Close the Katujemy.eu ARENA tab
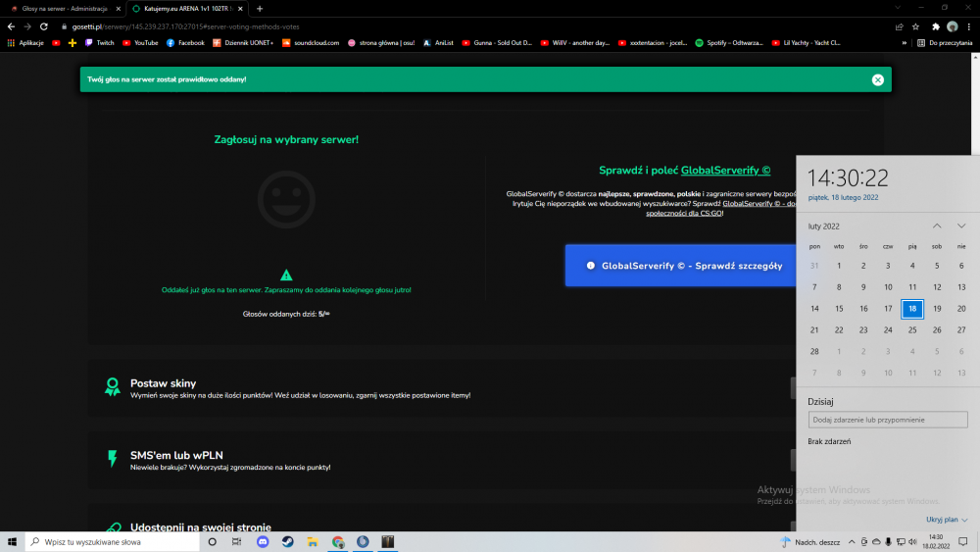The image size is (980, 552). click(x=240, y=9)
